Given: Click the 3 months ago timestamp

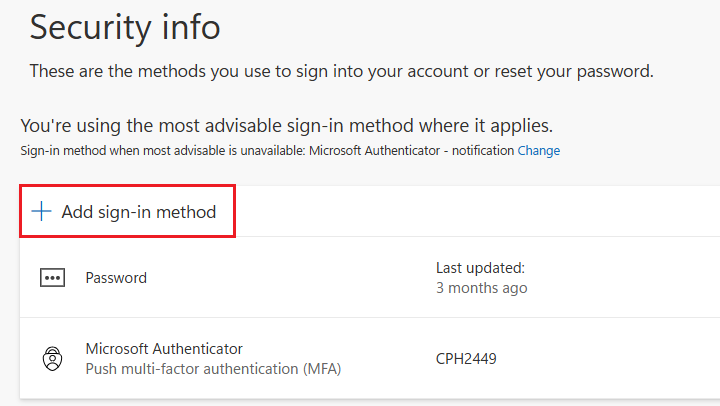Looking at the screenshot, I should pos(482,288).
